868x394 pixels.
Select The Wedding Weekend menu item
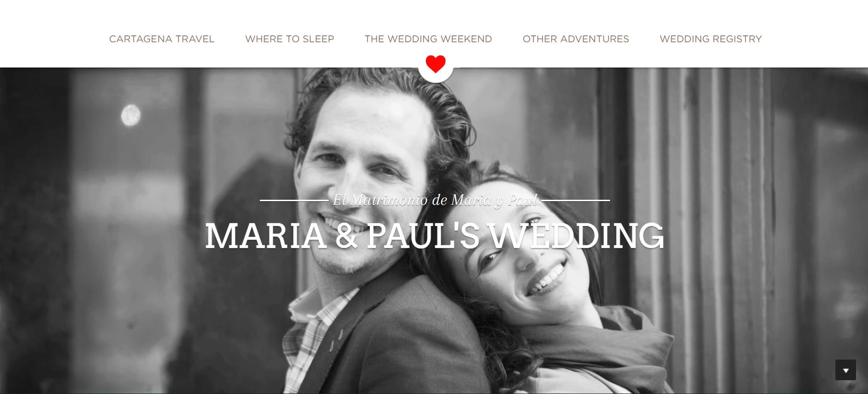[x=428, y=39]
